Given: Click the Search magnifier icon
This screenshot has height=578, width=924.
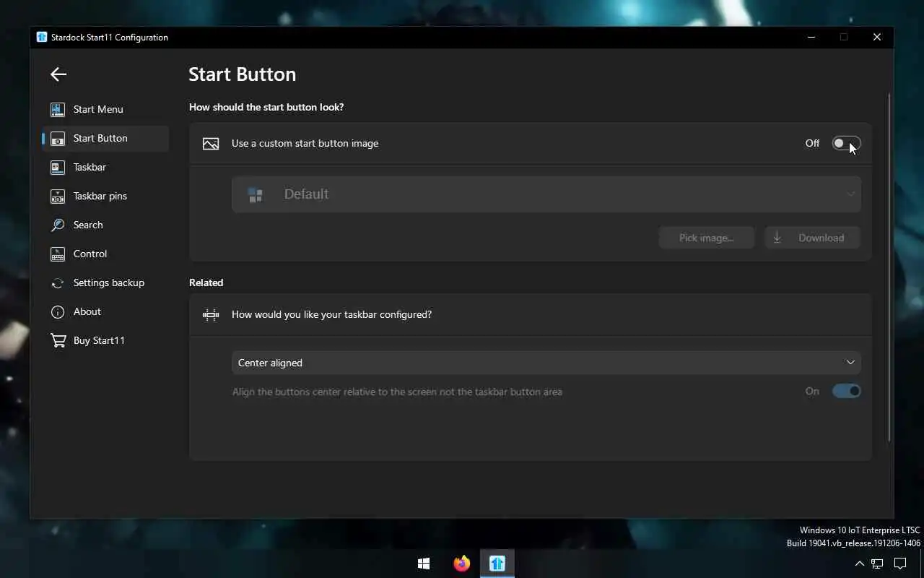Looking at the screenshot, I should click(x=58, y=225).
